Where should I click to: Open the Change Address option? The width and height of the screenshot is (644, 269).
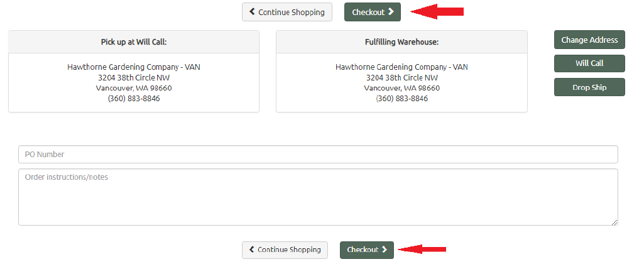click(589, 40)
